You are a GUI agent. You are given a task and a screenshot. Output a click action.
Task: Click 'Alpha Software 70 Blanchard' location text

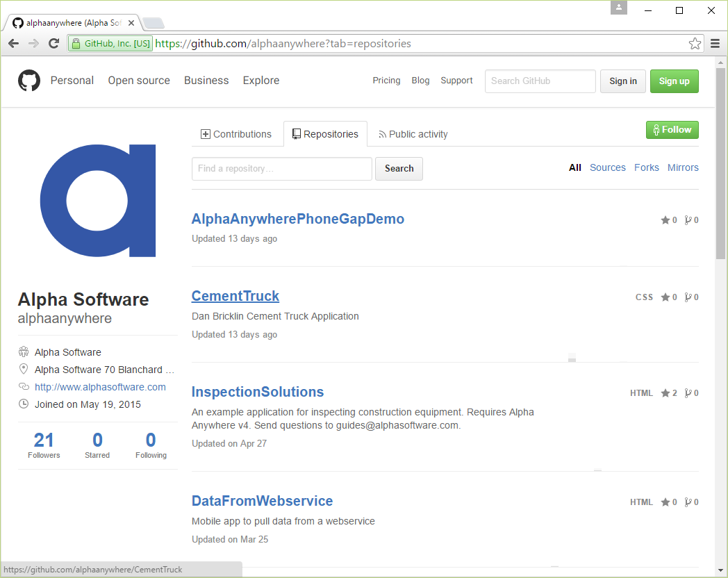tap(104, 370)
